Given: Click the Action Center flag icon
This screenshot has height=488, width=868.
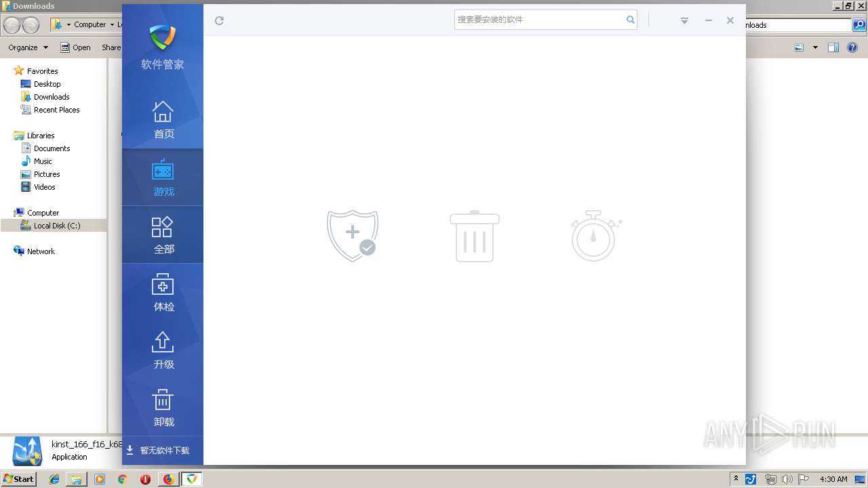Looking at the screenshot, I should click(x=804, y=480).
